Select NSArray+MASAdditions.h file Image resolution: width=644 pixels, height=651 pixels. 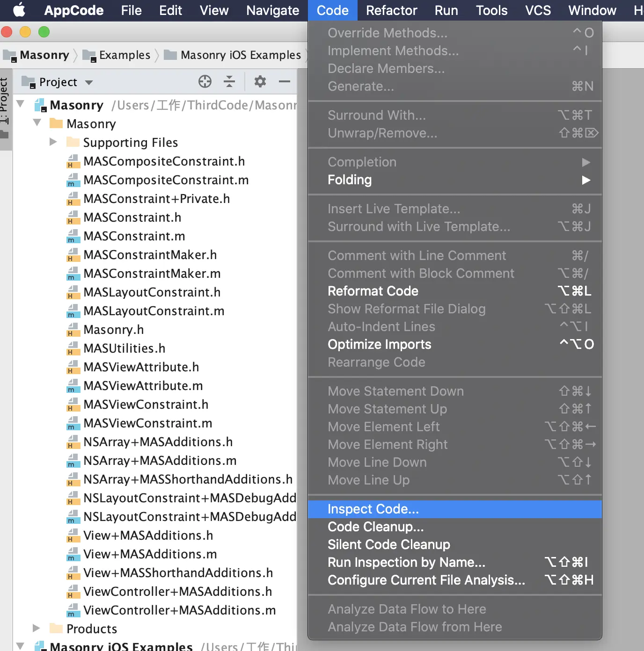pos(158,442)
